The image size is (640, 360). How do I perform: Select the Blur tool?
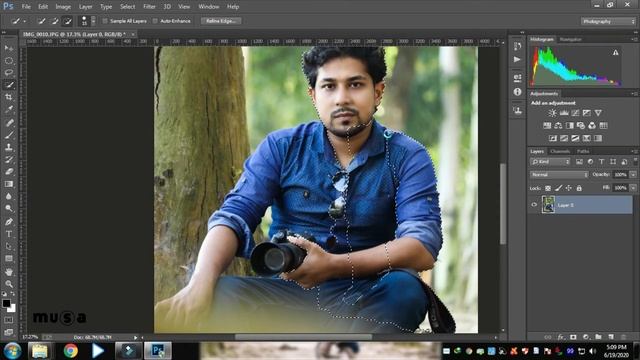click(9, 196)
